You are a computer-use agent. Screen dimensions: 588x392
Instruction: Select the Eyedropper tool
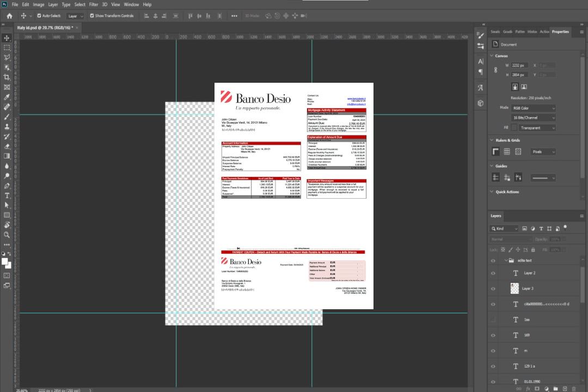[x=7, y=97]
